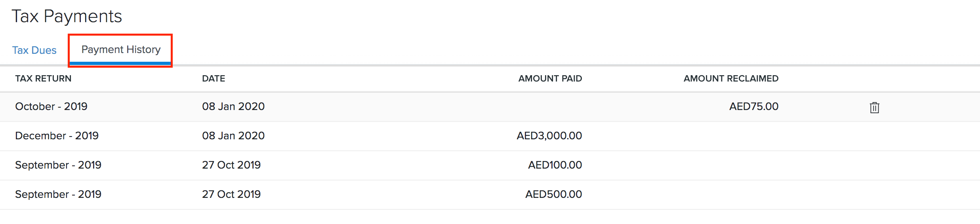Select September - 2019 entry with AED500.00 paid

tap(58, 194)
